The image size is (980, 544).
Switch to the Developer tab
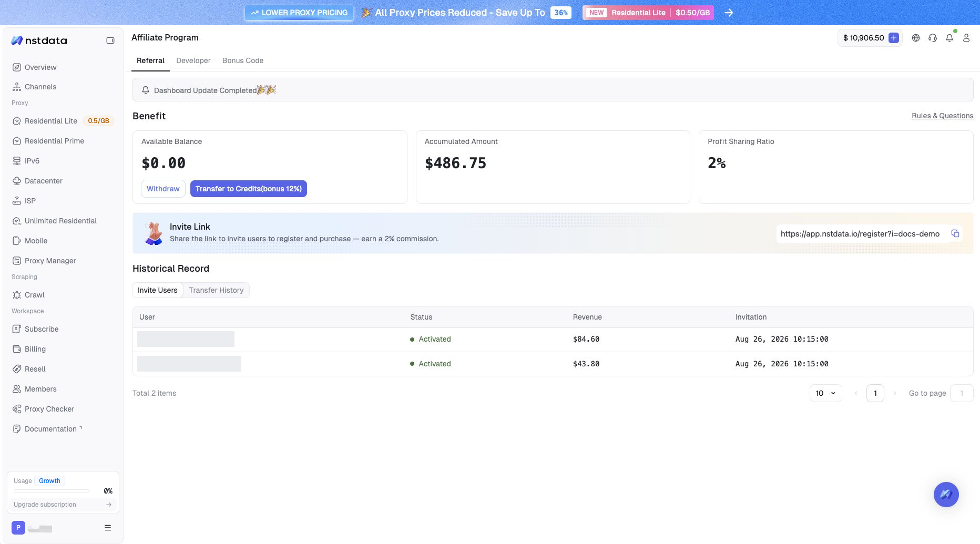pyautogui.click(x=193, y=60)
